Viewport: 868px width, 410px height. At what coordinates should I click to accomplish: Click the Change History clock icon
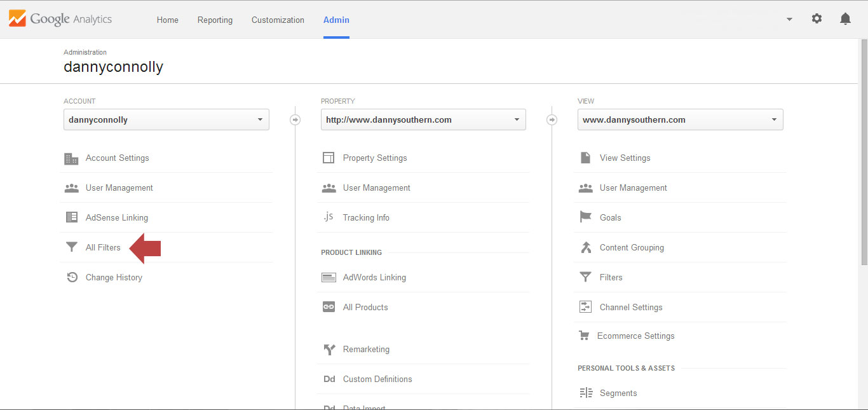pos(72,277)
